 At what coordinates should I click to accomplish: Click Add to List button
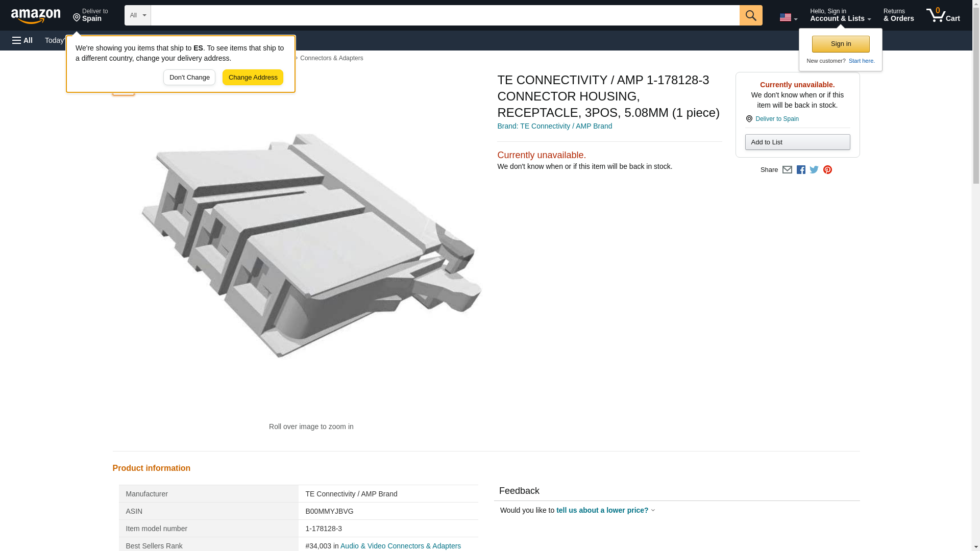[x=797, y=142]
